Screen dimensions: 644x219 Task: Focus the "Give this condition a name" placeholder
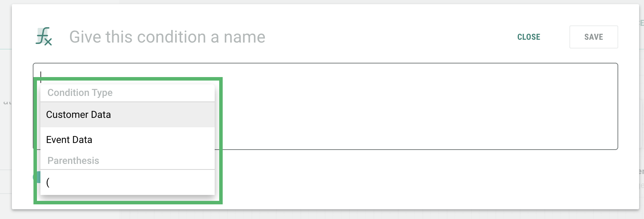(x=167, y=37)
